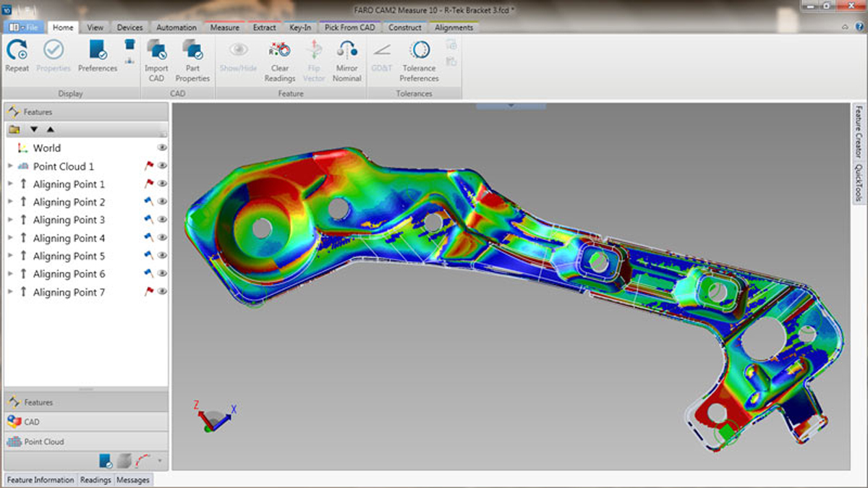The width and height of the screenshot is (868, 488).
Task: Click the Clear Readings icon
Action: tap(280, 52)
